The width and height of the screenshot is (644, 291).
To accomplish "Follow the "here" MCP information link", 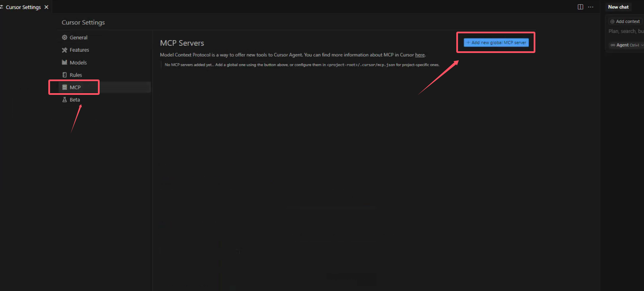I will (x=420, y=55).
